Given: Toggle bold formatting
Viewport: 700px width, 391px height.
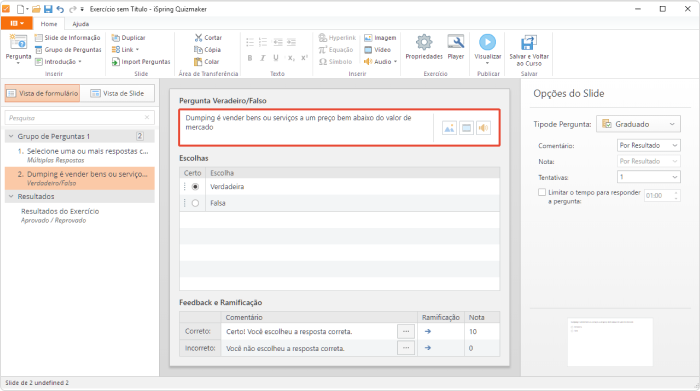Looking at the screenshot, I should point(250,58).
